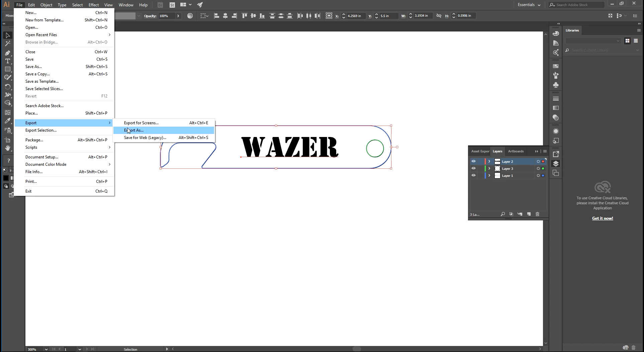Select the Hand tool
The height and width of the screenshot is (352, 644).
click(x=8, y=148)
